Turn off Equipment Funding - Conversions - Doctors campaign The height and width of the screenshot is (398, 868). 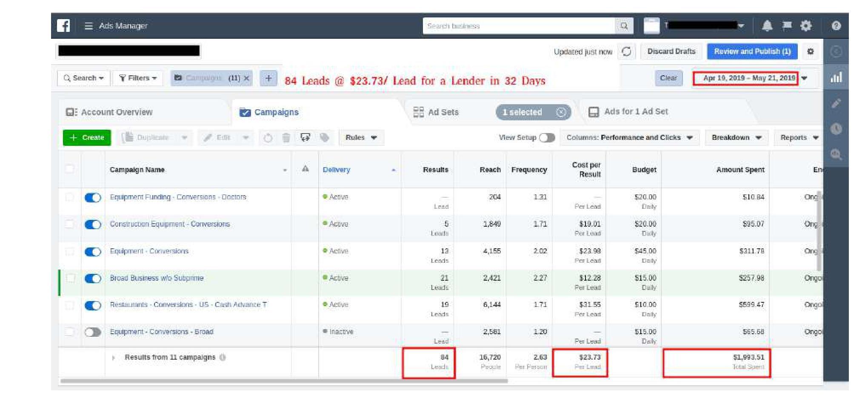93,198
